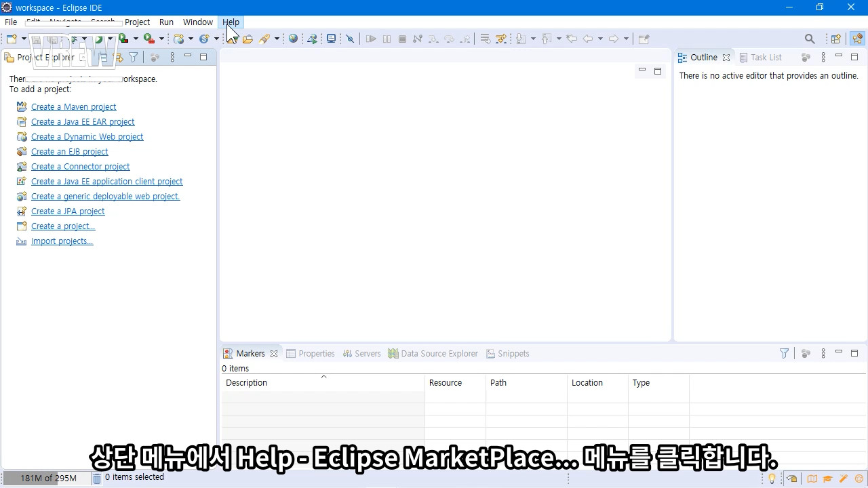
Task: Open the Project Explorer filter icon
Action: pos(134,58)
